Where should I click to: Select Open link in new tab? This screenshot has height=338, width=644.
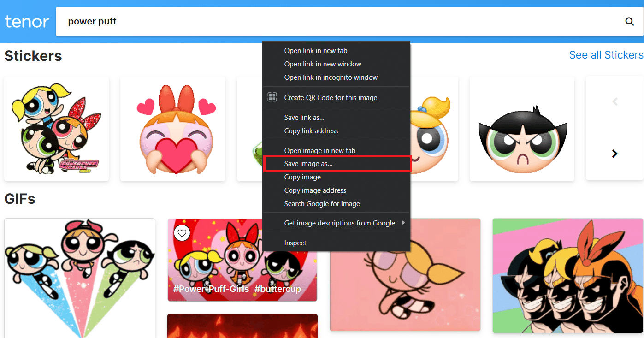tap(336, 51)
